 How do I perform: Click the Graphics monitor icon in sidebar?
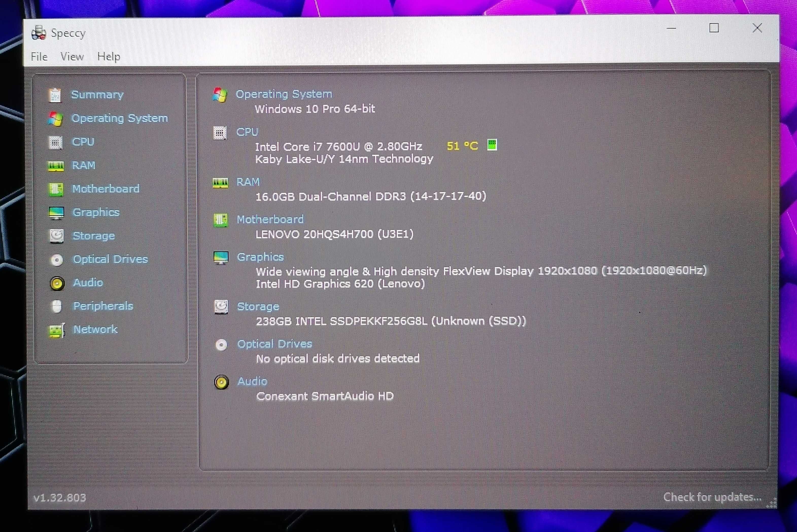pos(56,213)
